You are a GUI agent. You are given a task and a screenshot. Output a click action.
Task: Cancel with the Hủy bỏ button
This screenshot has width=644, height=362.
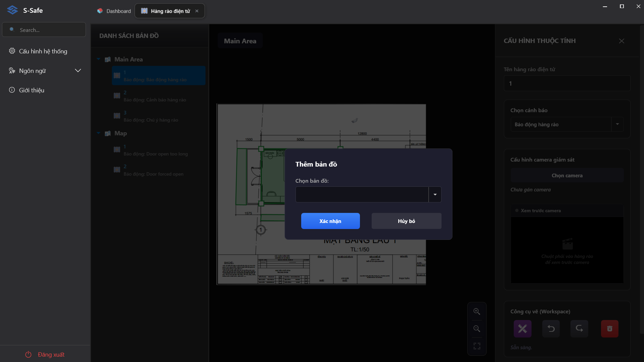pos(406,221)
